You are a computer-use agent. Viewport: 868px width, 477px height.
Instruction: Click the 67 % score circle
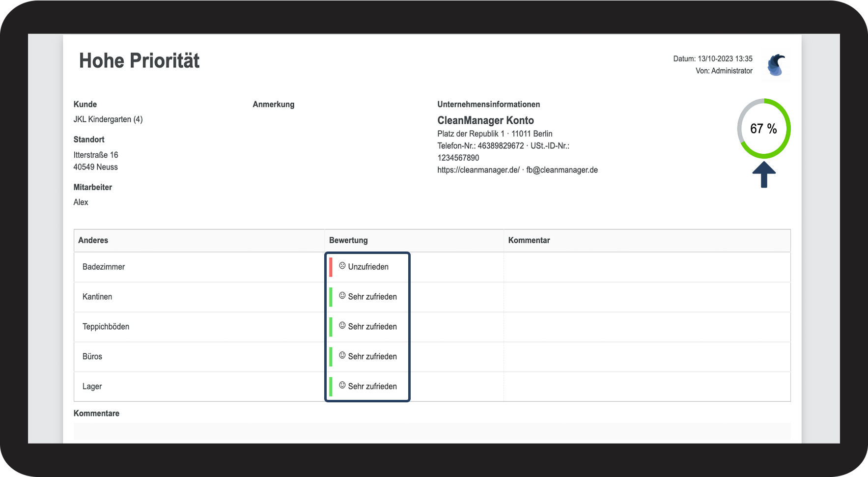pyautogui.click(x=763, y=129)
